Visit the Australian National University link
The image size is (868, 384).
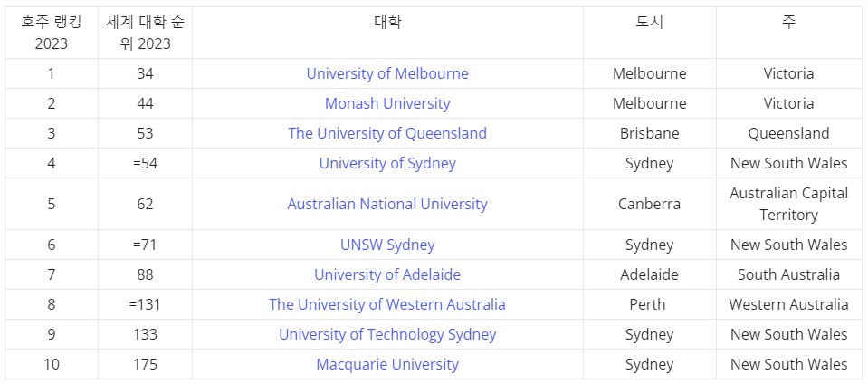point(387,204)
